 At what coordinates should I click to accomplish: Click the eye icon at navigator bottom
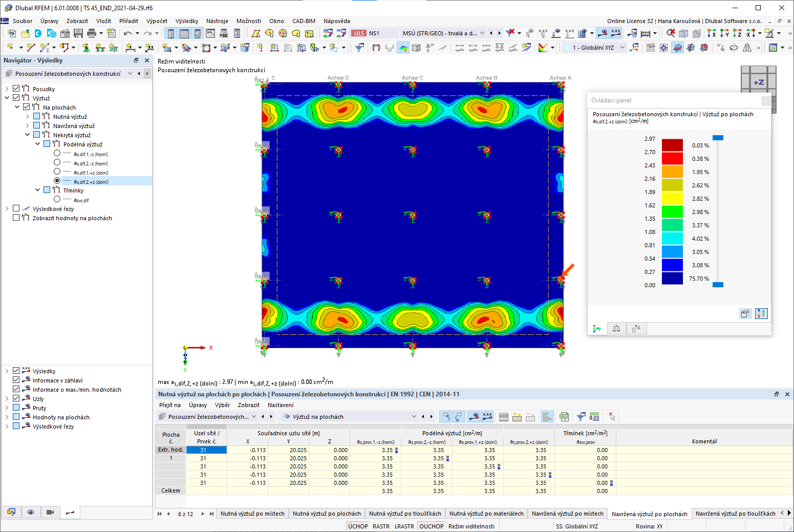(x=31, y=512)
